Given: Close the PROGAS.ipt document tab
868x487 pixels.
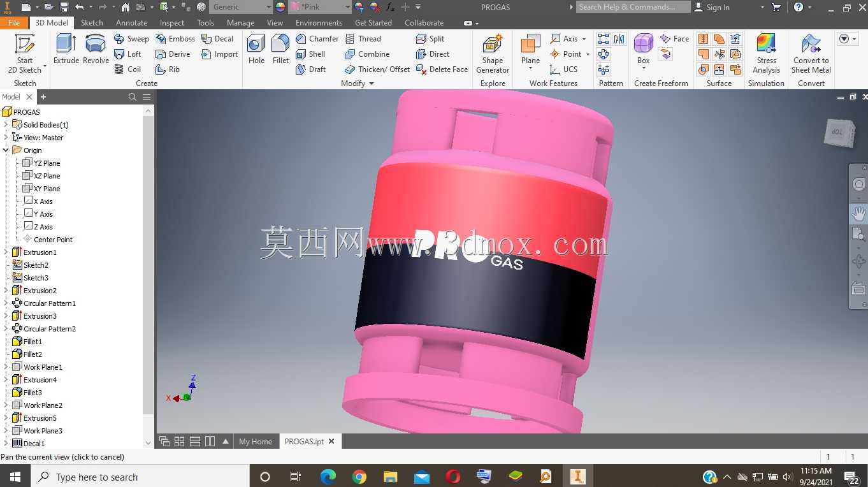Looking at the screenshot, I should point(331,441).
